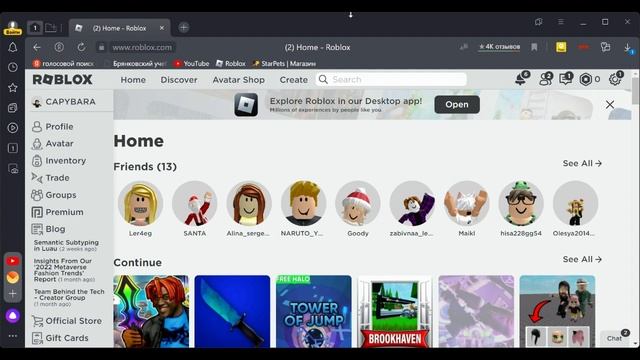See All friends
The image size is (640, 360).
582,163
